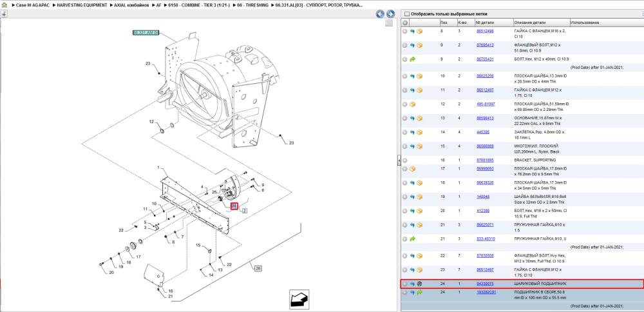Click the blue arrow icon for position 23 row
Viewport: 644px width, 312px height.
[x=412, y=270]
